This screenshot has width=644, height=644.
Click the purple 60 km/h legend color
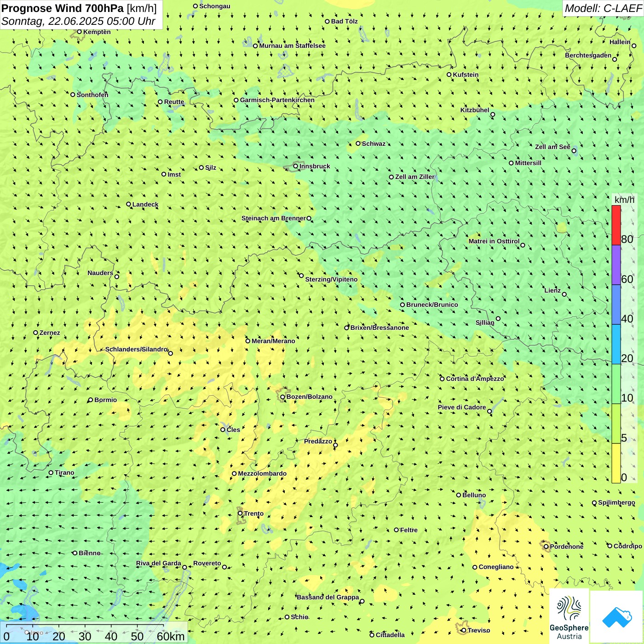pos(616,264)
